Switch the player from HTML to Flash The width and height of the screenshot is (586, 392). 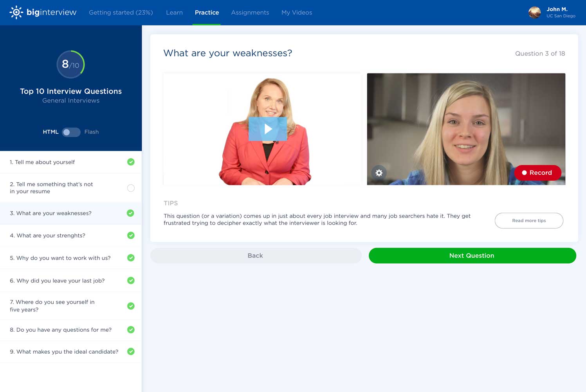pyautogui.click(x=71, y=132)
